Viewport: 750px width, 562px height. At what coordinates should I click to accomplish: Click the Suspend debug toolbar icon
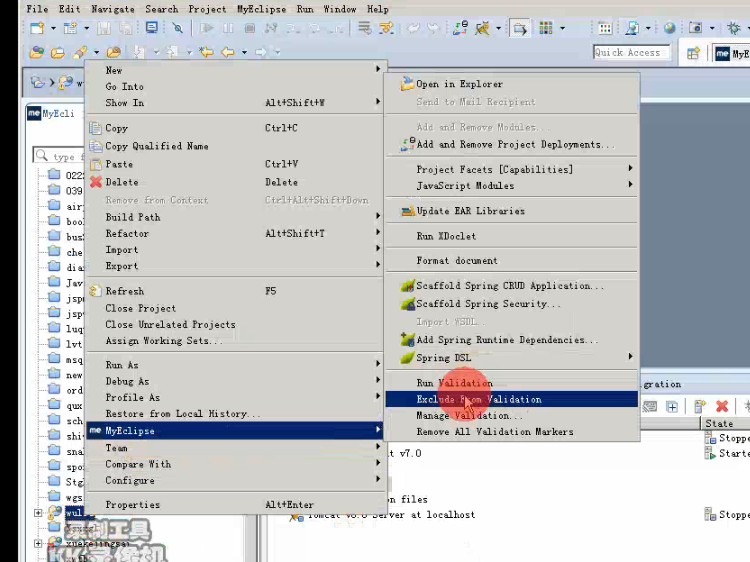(228, 29)
